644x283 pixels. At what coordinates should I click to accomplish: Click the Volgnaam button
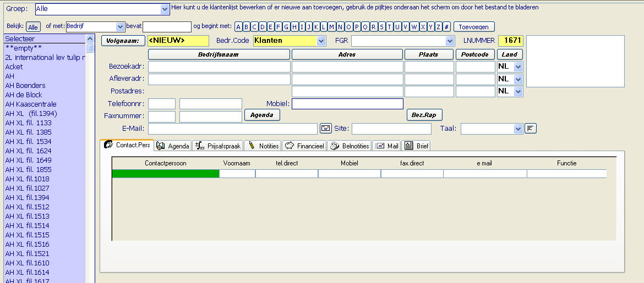(123, 41)
